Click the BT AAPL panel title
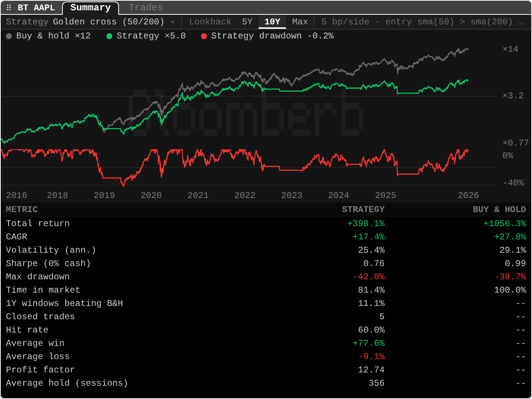The width and height of the screenshot is (532, 399). pos(36,8)
